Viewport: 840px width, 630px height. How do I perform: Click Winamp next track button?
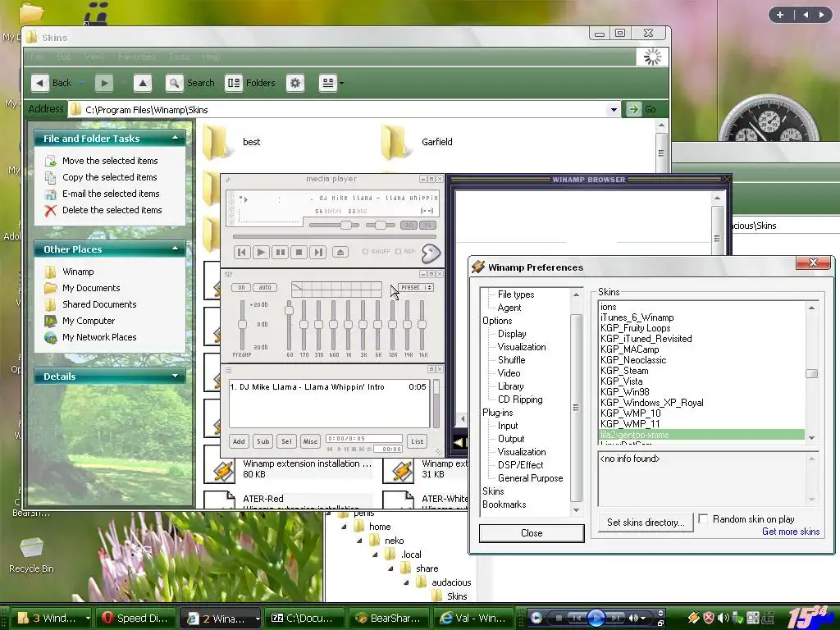pos(318,252)
